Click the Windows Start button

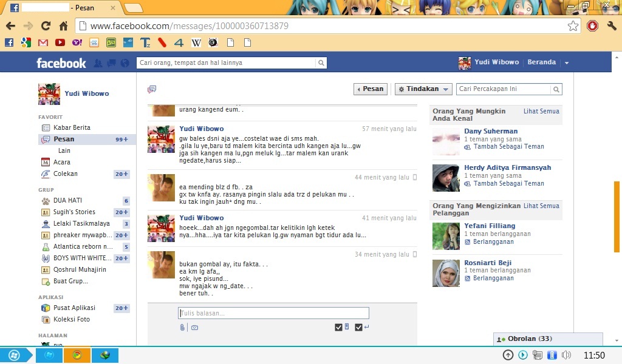click(15, 356)
